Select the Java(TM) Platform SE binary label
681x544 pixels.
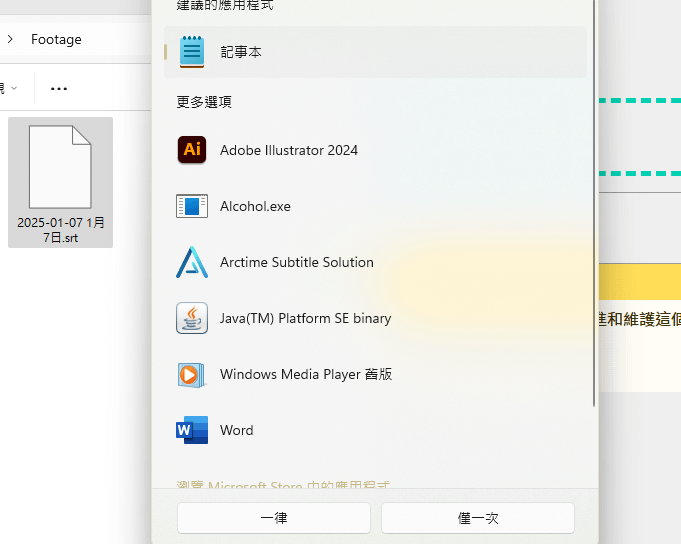305,318
